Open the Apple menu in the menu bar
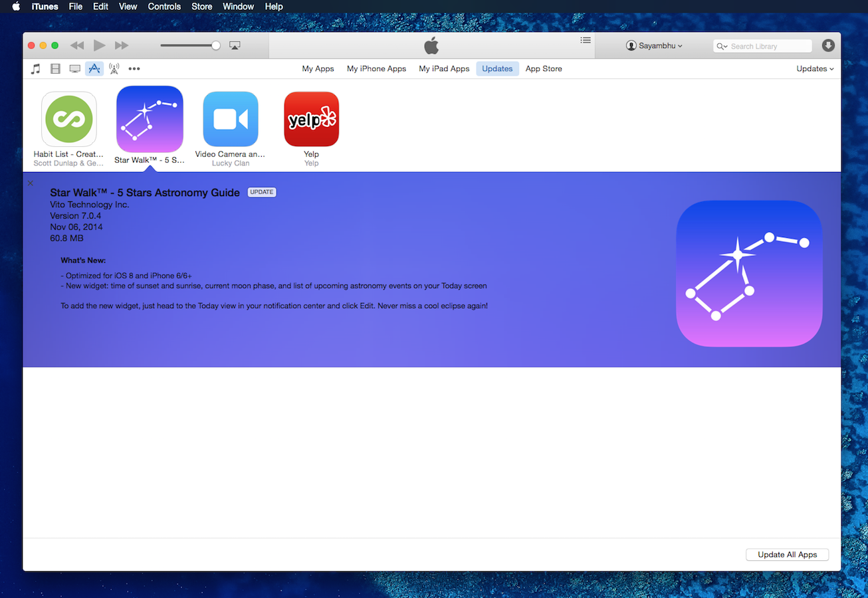 16,7
